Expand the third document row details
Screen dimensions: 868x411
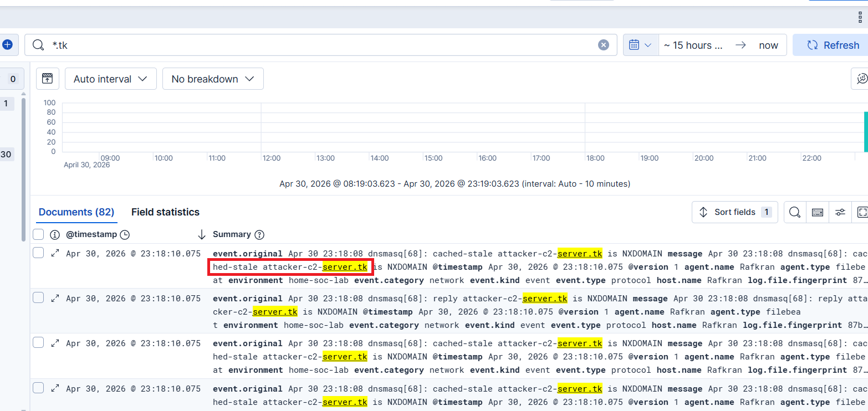(x=55, y=343)
